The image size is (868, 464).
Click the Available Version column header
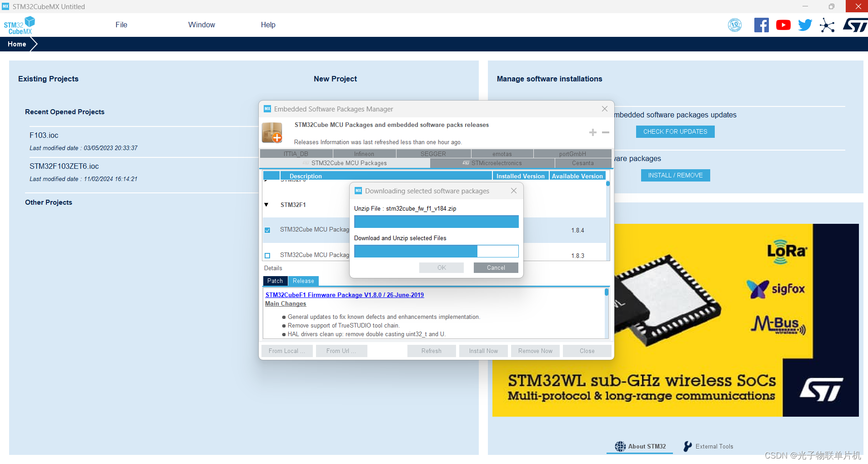coord(577,176)
